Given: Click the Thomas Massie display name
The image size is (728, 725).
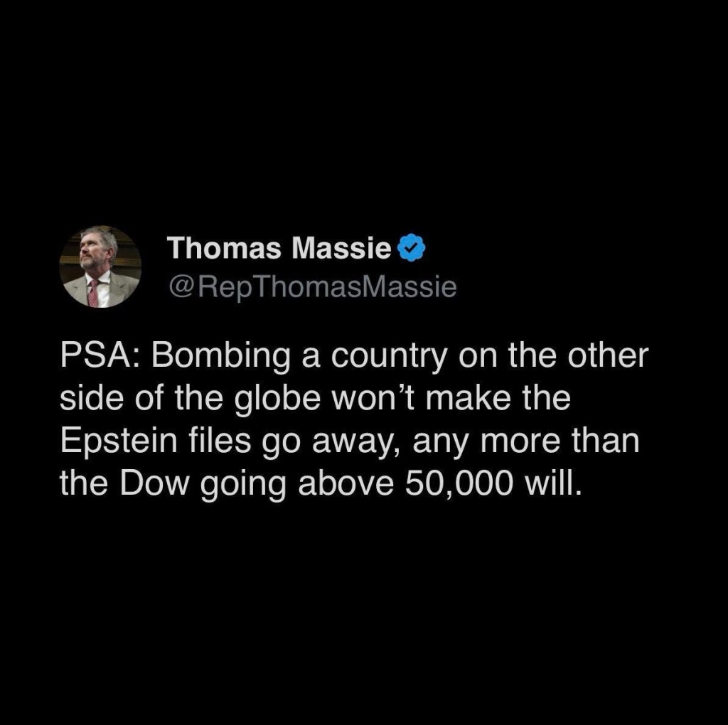Looking at the screenshot, I should pos(279,249).
